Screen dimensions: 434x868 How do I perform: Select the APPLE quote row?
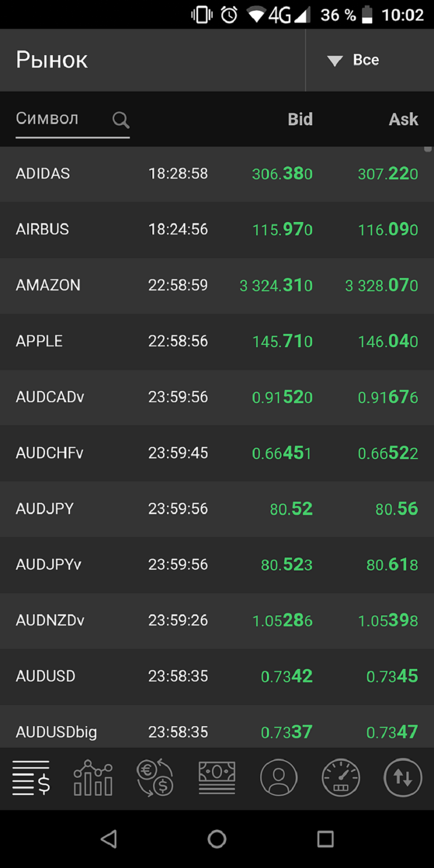coord(217,342)
